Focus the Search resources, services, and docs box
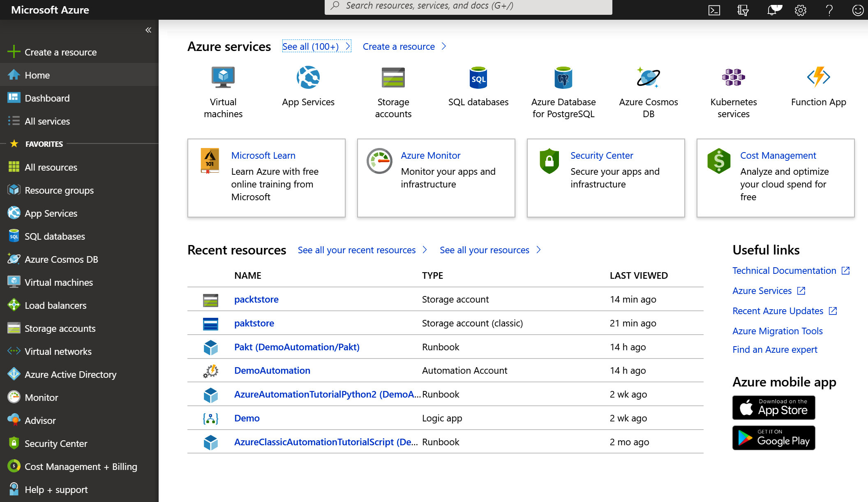868x502 pixels. (468, 6)
